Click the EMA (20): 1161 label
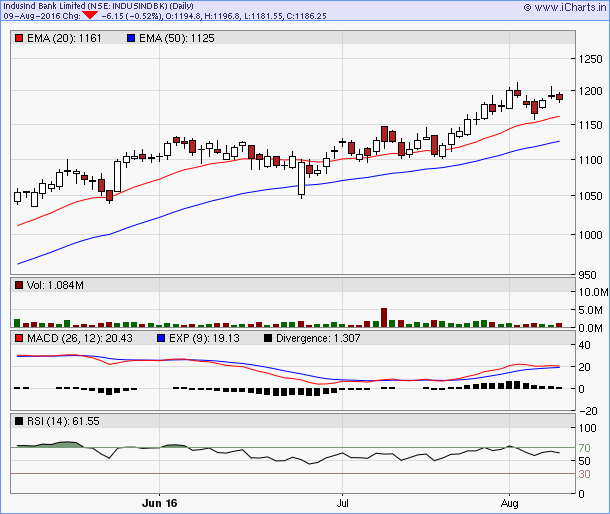 (64, 38)
